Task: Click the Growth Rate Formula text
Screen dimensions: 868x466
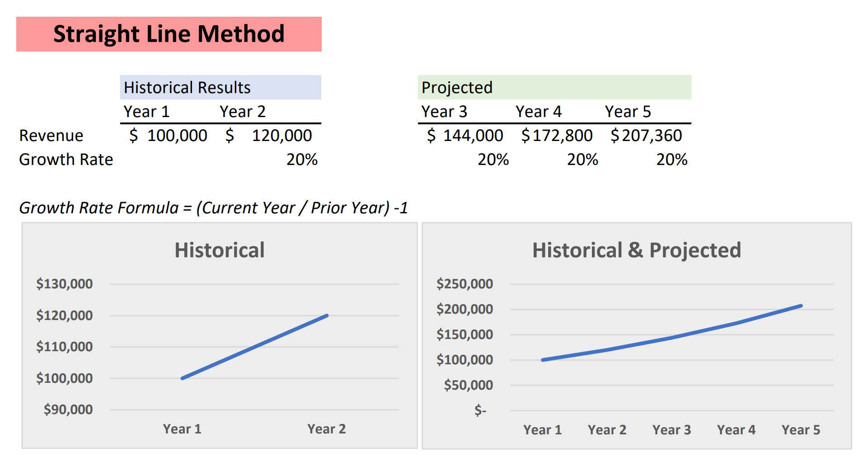Action: [213, 208]
